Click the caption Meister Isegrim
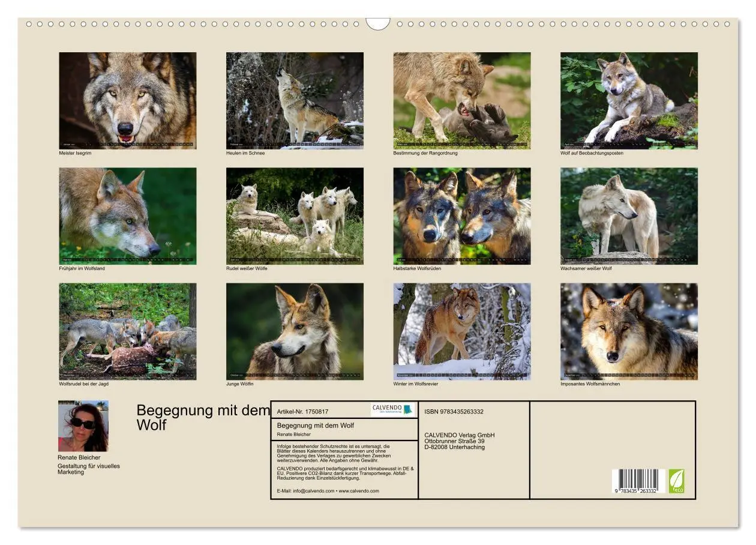756x545 pixels. point(75,153)
